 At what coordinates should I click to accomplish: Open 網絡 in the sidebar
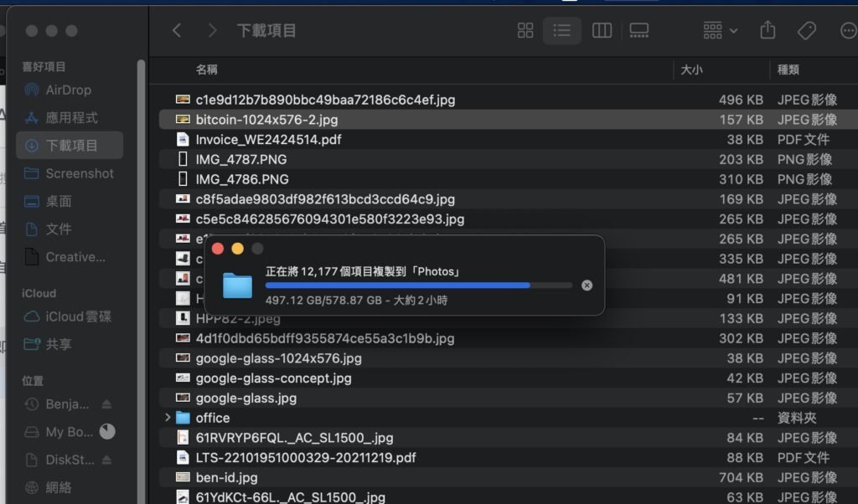(52, 487)
